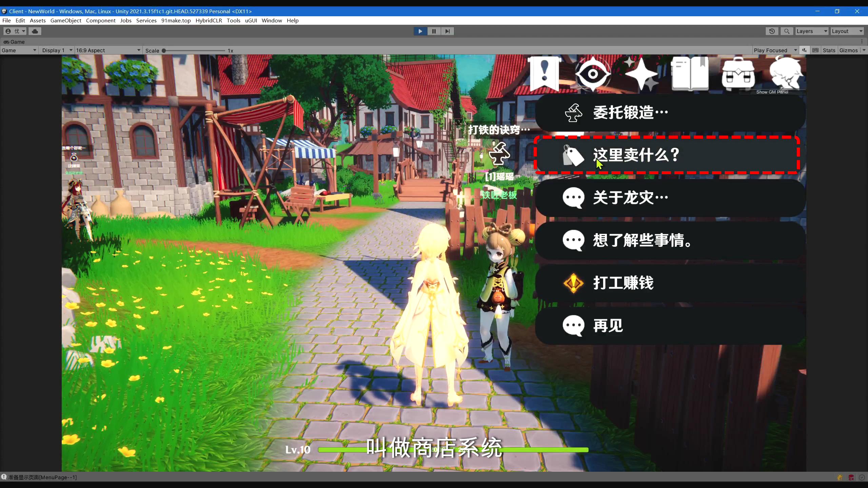
Task: Click the Scale slider handle
Action: (x=164, y=50)
